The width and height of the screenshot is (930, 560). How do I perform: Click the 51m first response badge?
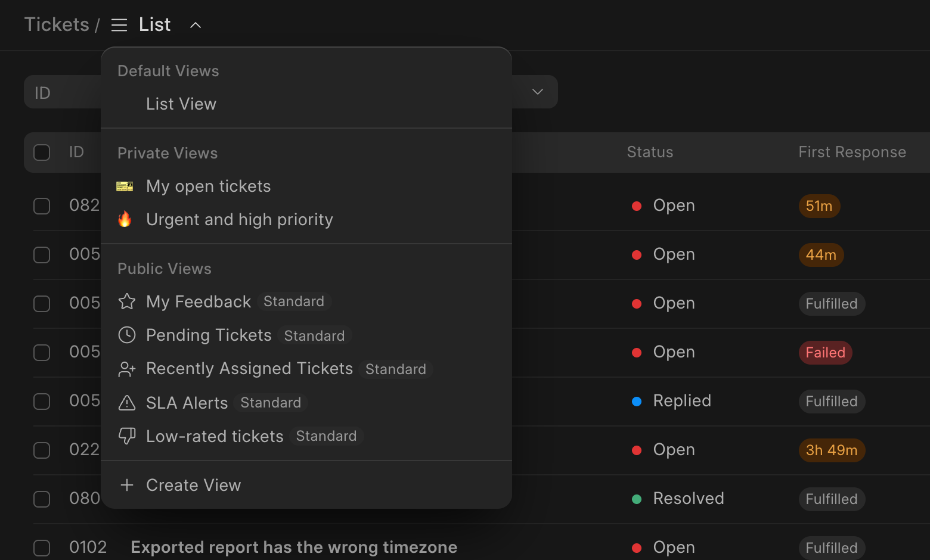[x=819, y=206]
